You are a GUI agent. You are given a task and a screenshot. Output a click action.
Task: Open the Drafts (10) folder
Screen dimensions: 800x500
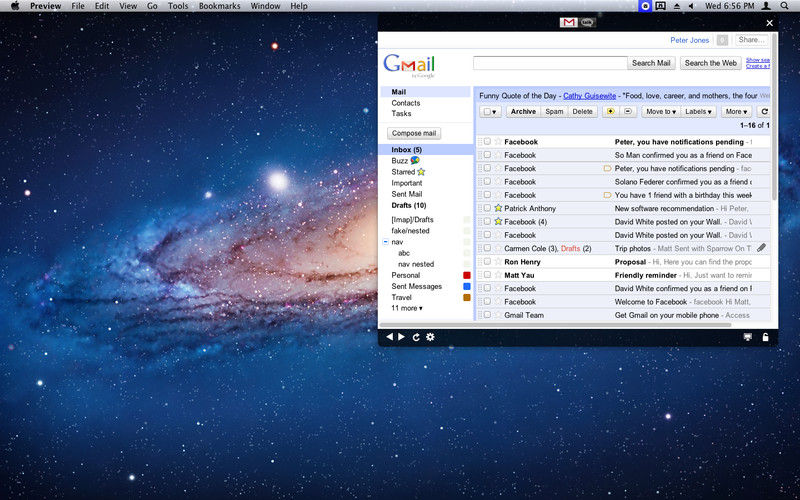click(409, 205)
